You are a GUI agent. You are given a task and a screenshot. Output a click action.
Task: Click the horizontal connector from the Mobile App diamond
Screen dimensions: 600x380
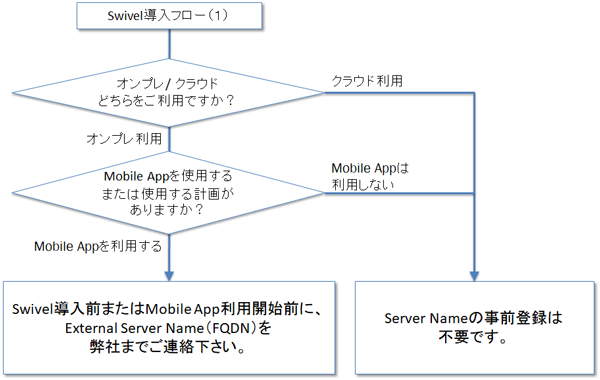[x=399, y=193]
